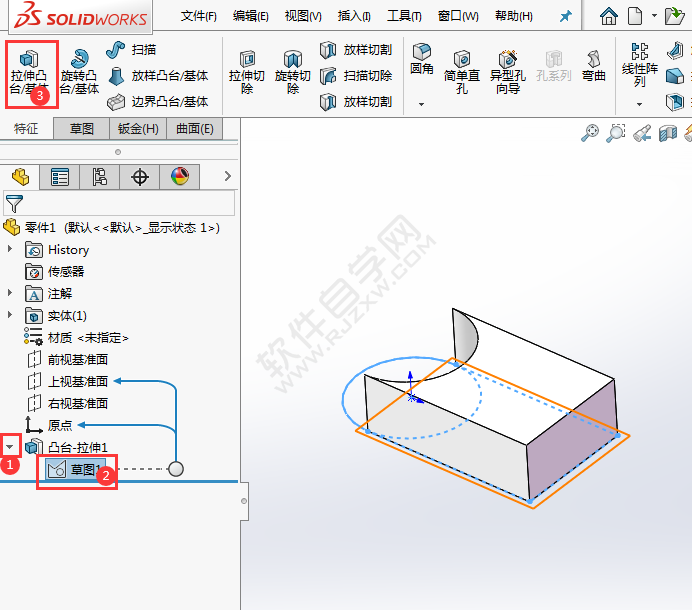The height and width of the screenshot is (610, 692).
Task: Select the Linear Pattern (线性阵列) tool
Action: pyautogui.click(x=639, y=65)
